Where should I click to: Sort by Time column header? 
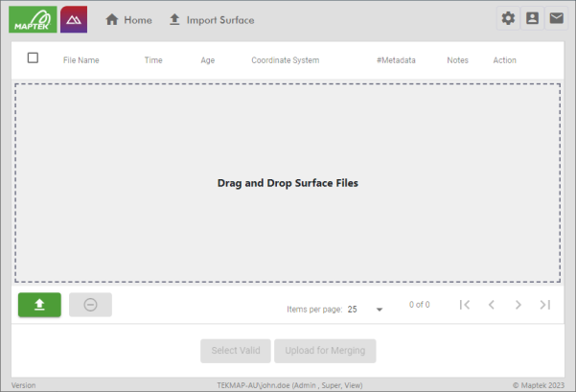coord(153,60)
